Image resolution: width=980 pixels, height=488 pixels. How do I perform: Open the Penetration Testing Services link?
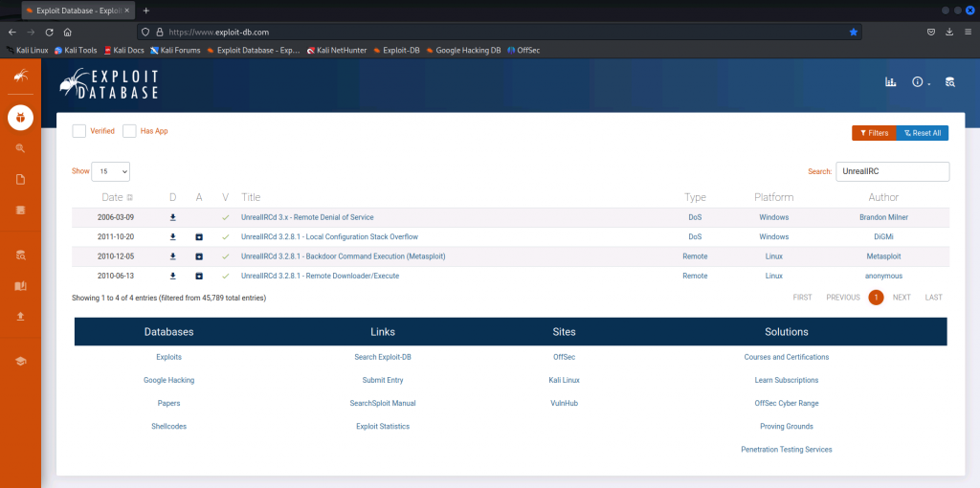pyautogui.click(x=787, y=450)
